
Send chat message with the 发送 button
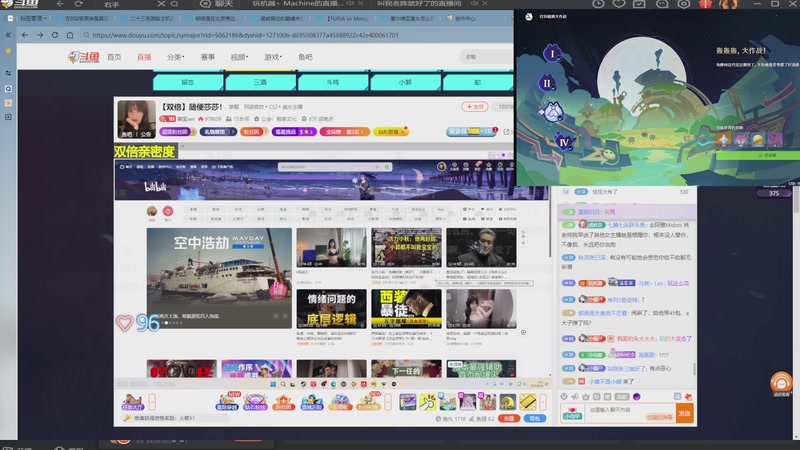[684, 413]
